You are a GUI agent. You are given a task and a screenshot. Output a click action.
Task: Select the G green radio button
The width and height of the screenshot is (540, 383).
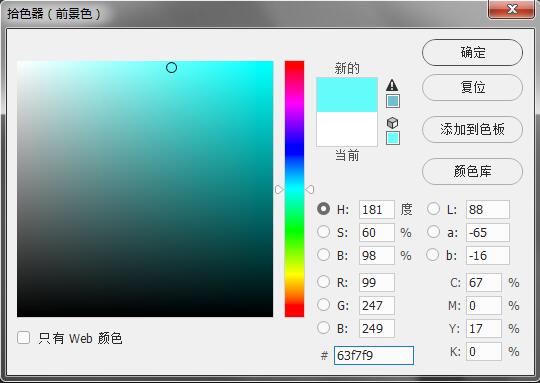pyautogui.click(x=323, y=305)
